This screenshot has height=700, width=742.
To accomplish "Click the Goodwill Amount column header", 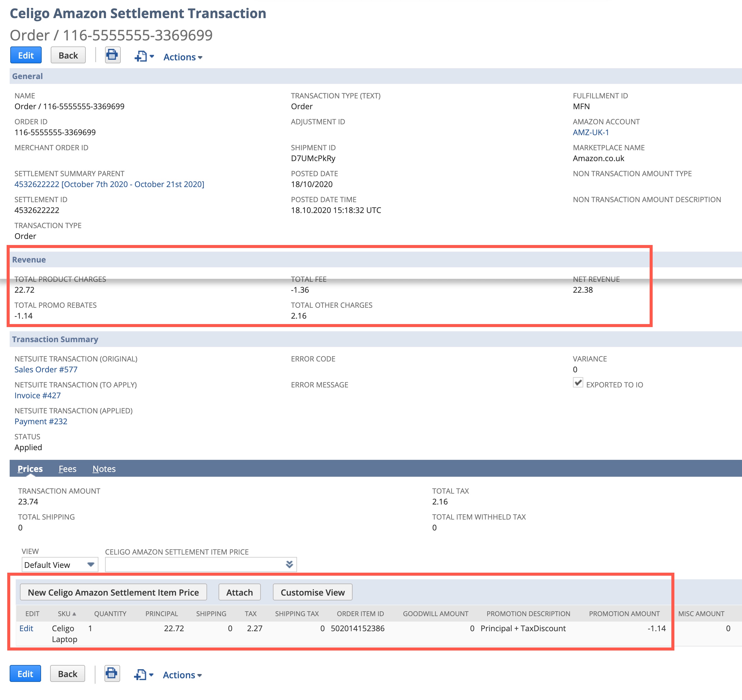I will pos(436,614).
